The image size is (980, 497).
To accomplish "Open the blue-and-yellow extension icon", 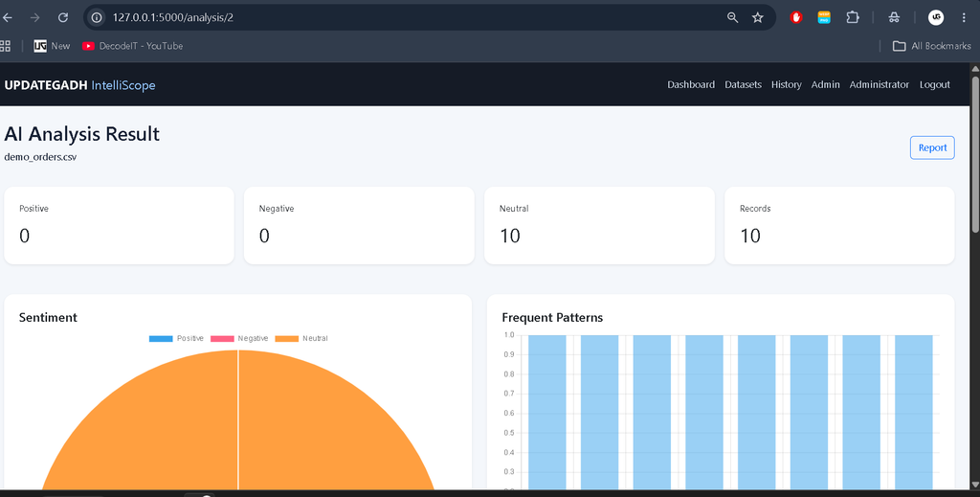I will pyautogui.click(x=824, y=17).
